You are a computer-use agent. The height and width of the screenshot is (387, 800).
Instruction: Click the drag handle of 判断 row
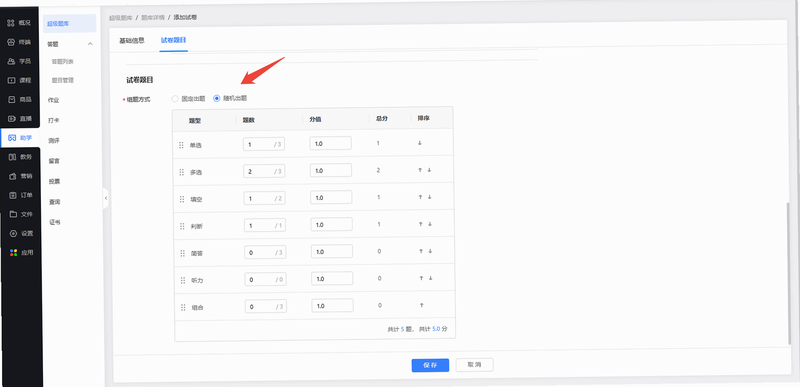tap(182, 226)
